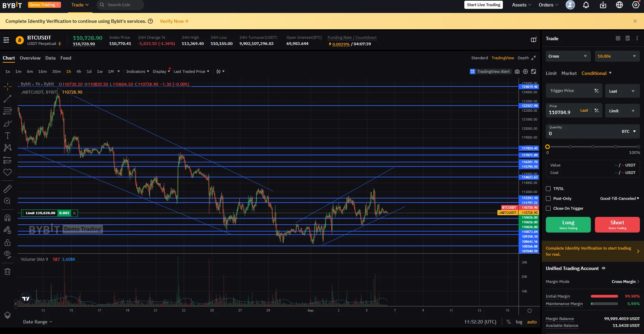Open the user profile avatar
Image resolution: width=644 pixels, height=334 pixels.
pos(570,5)
